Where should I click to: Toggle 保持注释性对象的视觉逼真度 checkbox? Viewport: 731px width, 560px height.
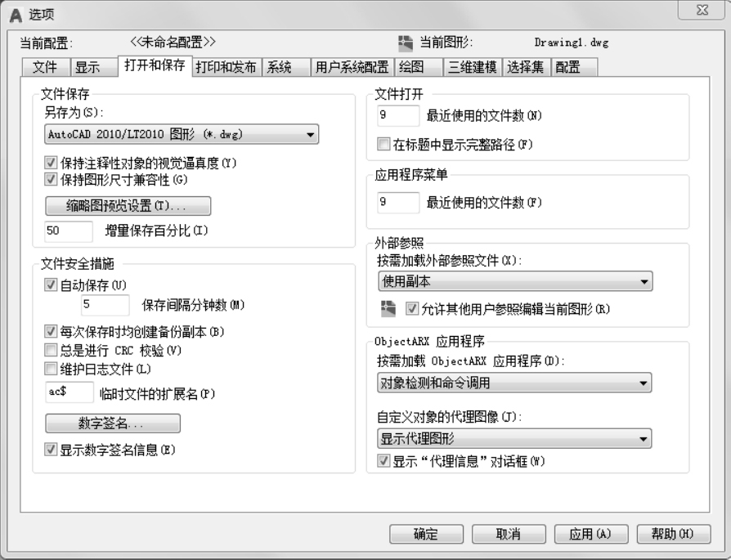pyautogui.click(x=51, y=163)
